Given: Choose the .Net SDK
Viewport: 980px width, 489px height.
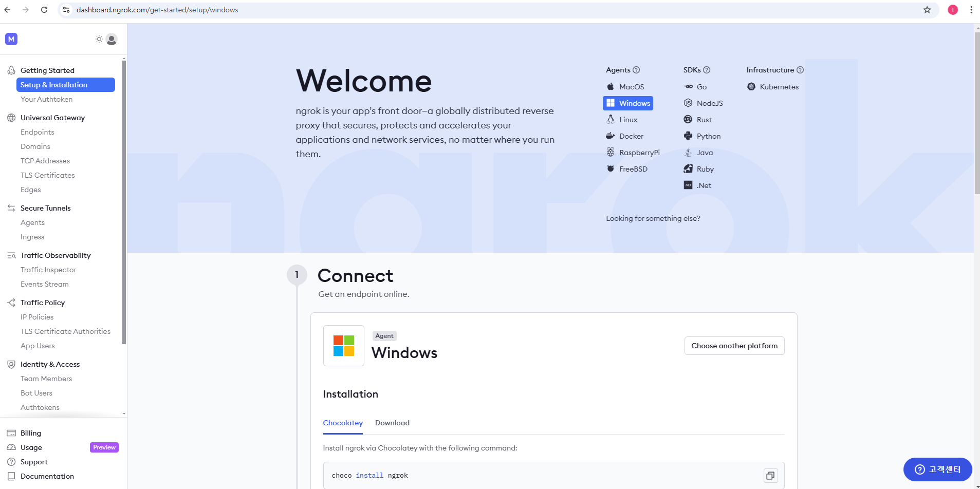Looking at the screenshot, I should pos(698,185).
